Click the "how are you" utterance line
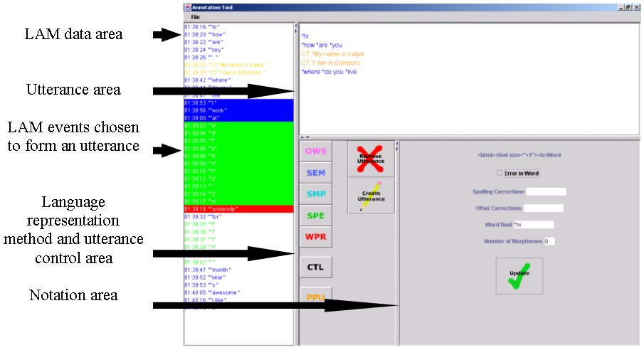This screenshot has width=644, height=350. 322,46
